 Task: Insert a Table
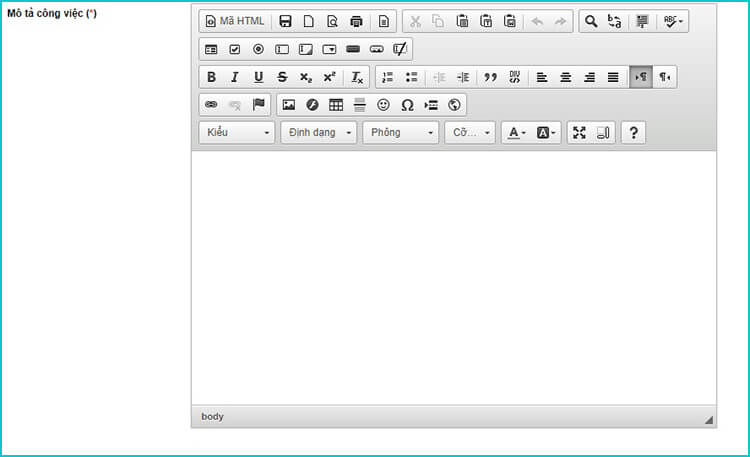pyautogui.click(x=336, y=105)
